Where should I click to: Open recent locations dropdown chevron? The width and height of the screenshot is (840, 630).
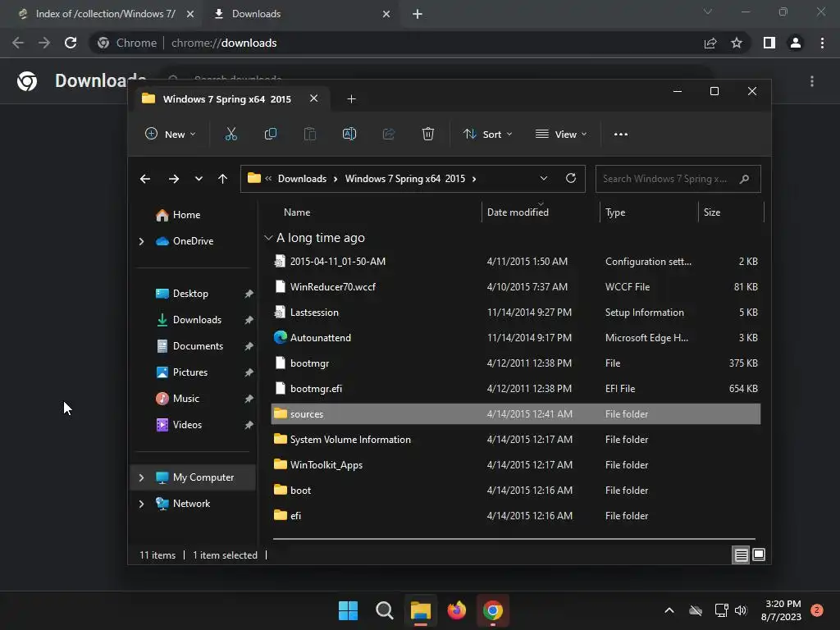coord(199,179)
